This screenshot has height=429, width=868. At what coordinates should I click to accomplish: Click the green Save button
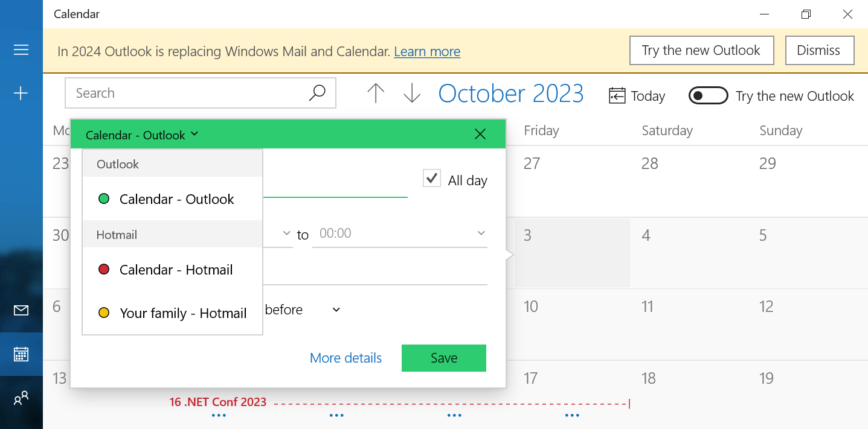pos(444,358)
